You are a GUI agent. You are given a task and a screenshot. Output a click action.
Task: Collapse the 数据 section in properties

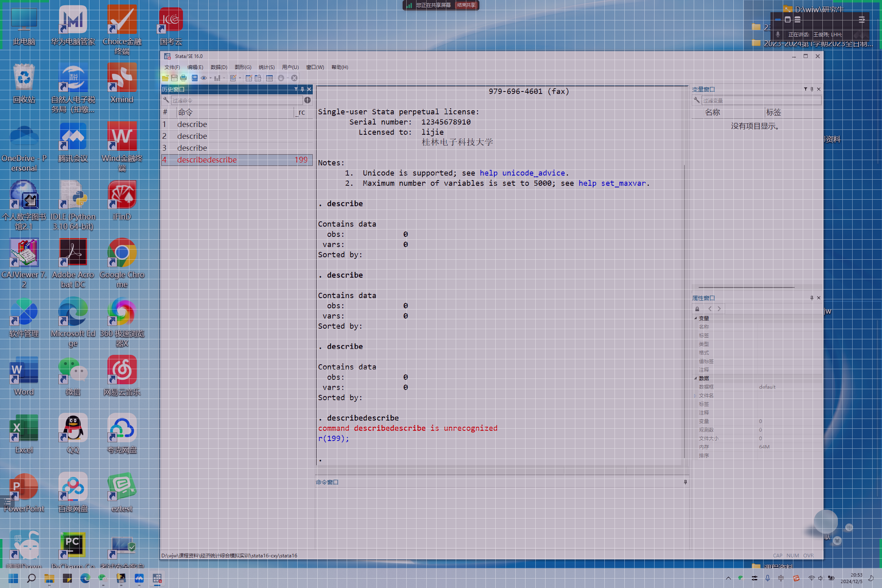tap(696, 378)
